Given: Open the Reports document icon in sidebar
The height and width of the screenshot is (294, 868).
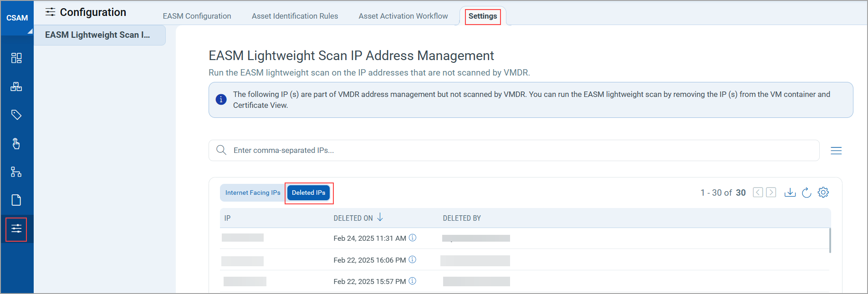Looking at the screenshot, I should click(16, 200).
